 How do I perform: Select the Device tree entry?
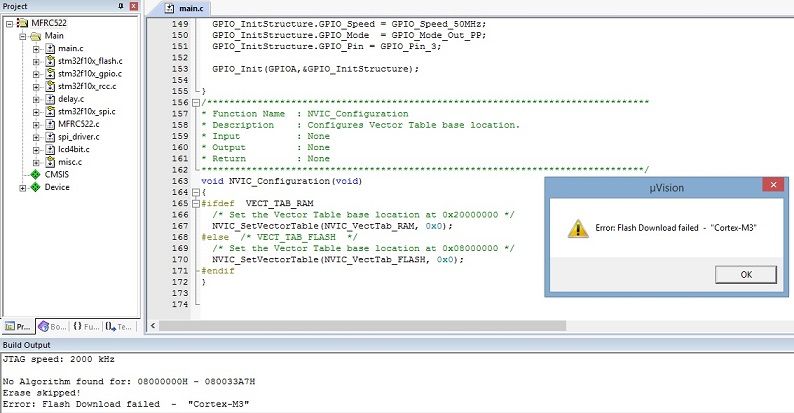coord(57,187)
